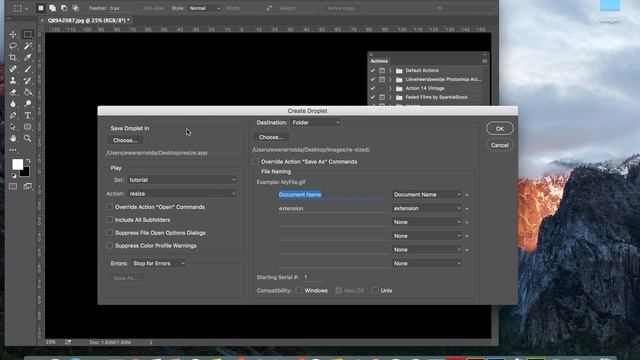Open the Actions panel menu icon
The height and width of the screenshot is (360, 640).
(484, 61)
